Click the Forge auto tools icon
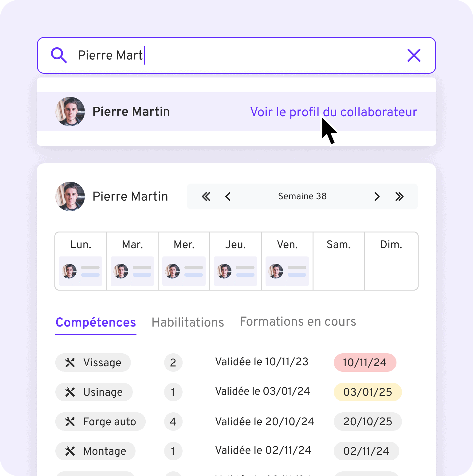Screen dimensions: 473x476 pos(70,422)
